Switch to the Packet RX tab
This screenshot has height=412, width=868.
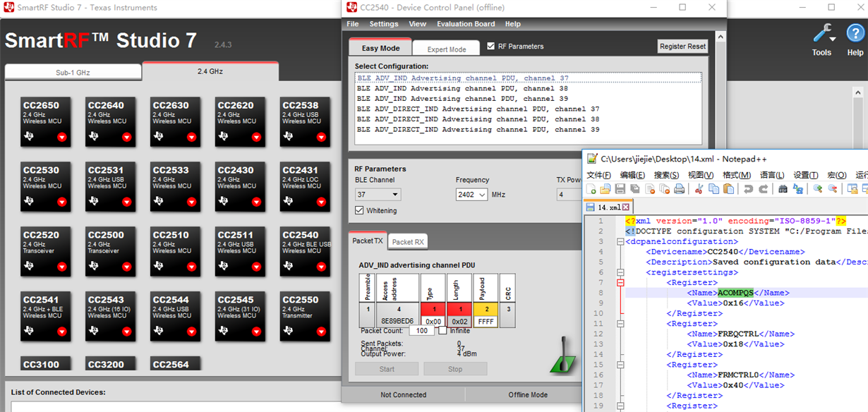[408, 242]
